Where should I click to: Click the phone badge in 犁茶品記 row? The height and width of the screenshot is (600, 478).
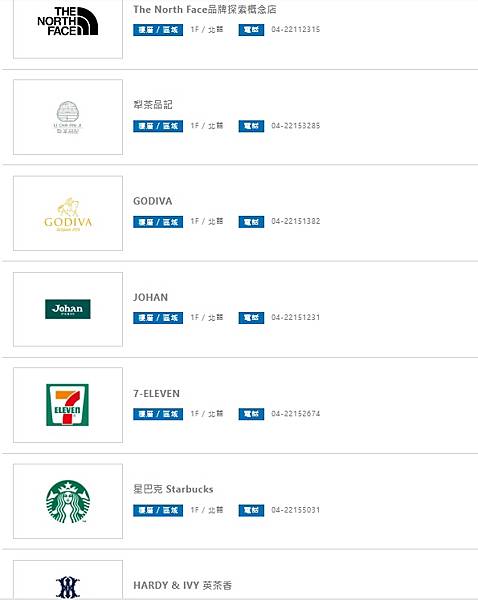(251, 126)
